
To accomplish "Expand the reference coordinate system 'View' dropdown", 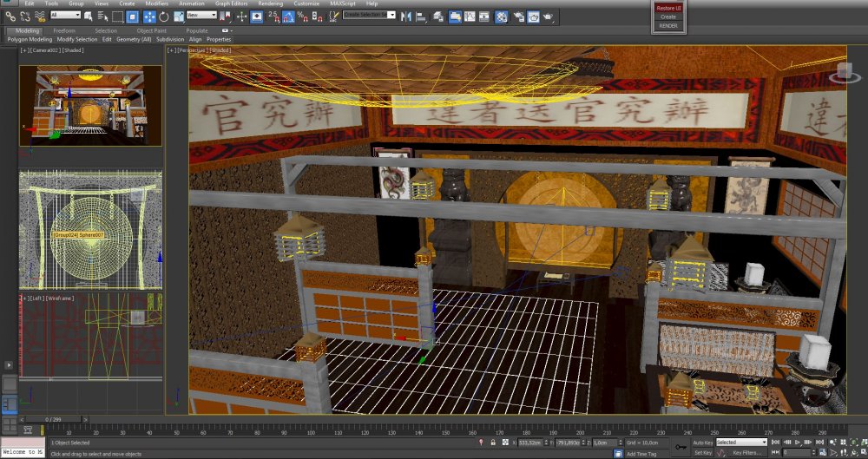I will click(202, 16).
